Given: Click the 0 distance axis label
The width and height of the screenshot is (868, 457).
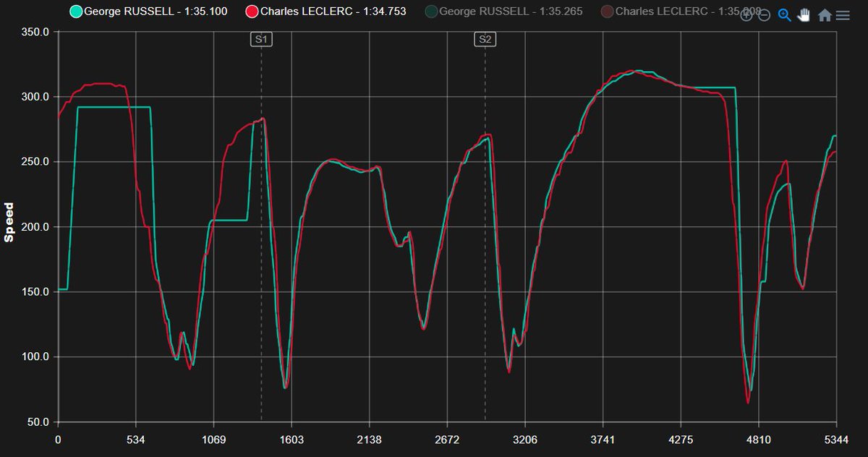Looking at the screenshot, I should coord(58,439).
